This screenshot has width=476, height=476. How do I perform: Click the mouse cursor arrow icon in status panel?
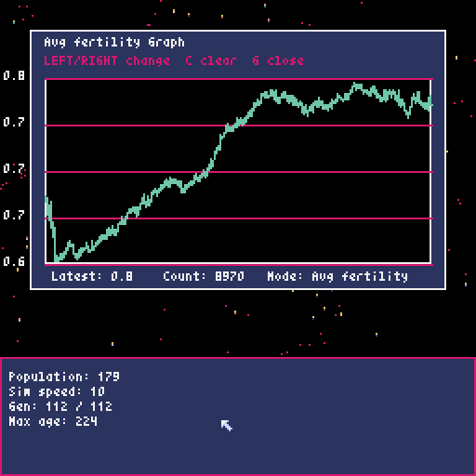point(227,426)
